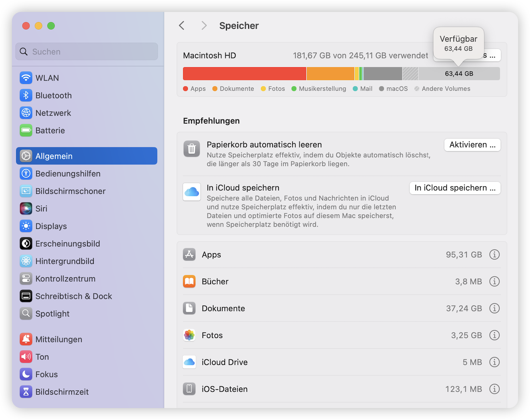Image resolution: width=530 pixels, height=420 pixels.
Task: Click the Bluetooth icon in sidebar
Action: (26, 95)
